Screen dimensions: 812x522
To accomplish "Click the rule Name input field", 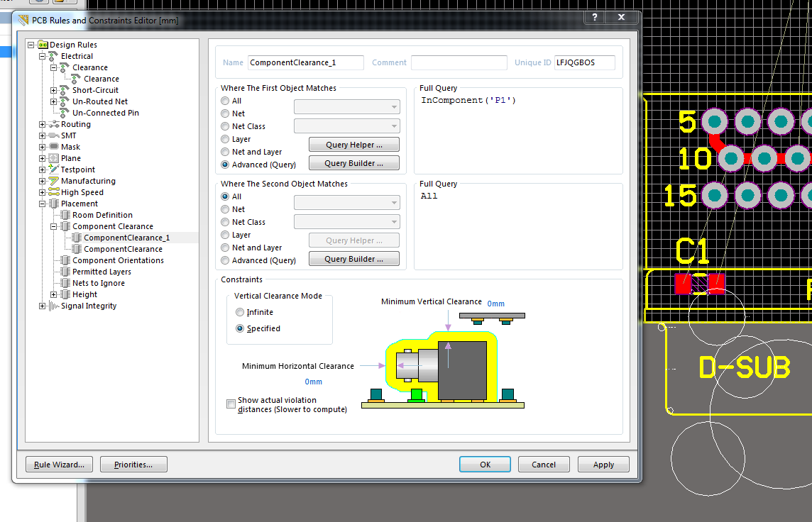I will tap(305, 62).
